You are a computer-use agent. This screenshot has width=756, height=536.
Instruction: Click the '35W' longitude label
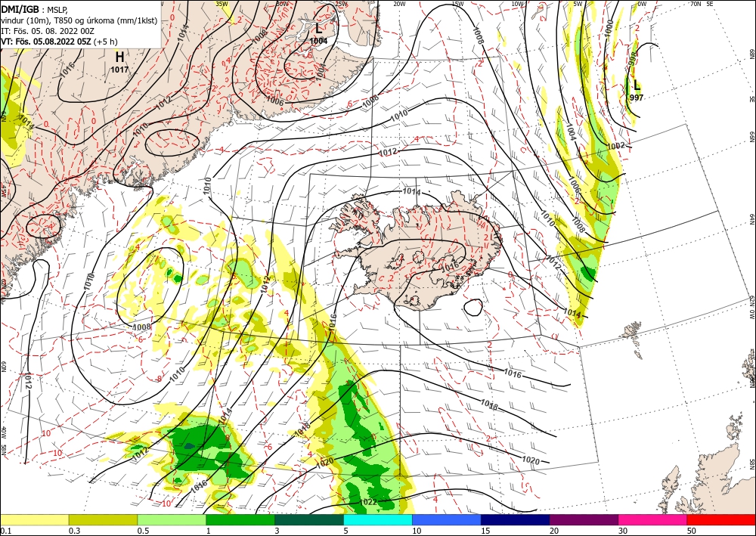pyautogui.click(x=222, y=4)
